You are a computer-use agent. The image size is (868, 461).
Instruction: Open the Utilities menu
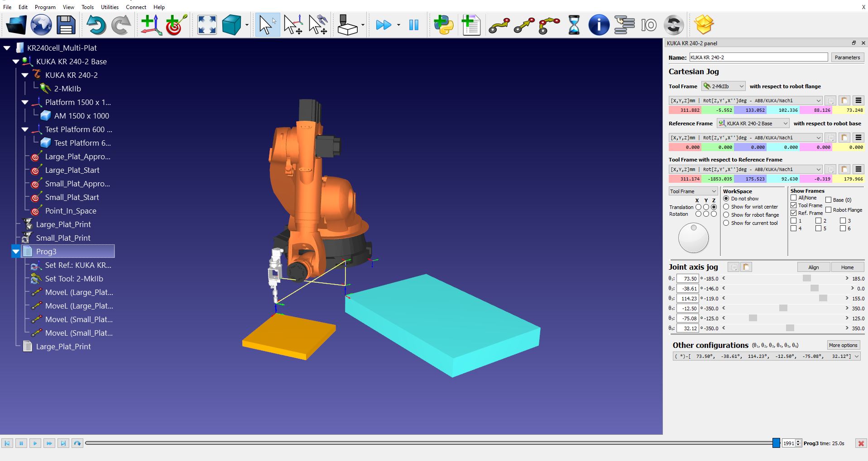click(x=110, y=7)
